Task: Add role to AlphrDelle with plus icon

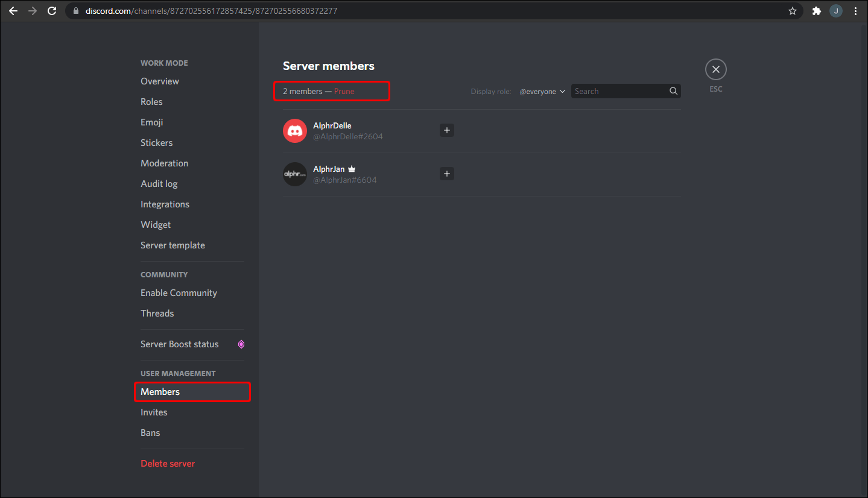Action: point(447,130)
